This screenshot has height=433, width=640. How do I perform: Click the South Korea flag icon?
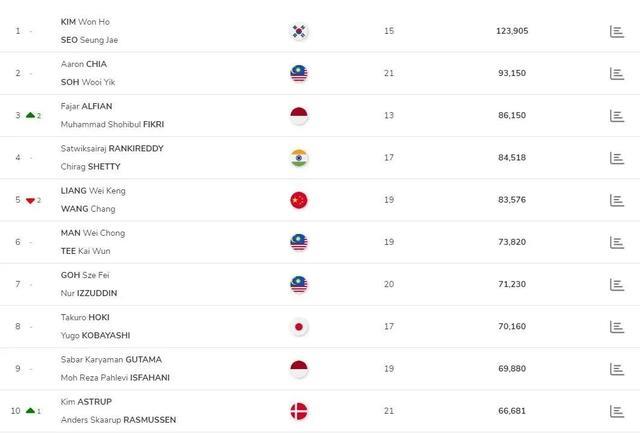[x=299, y=31]
